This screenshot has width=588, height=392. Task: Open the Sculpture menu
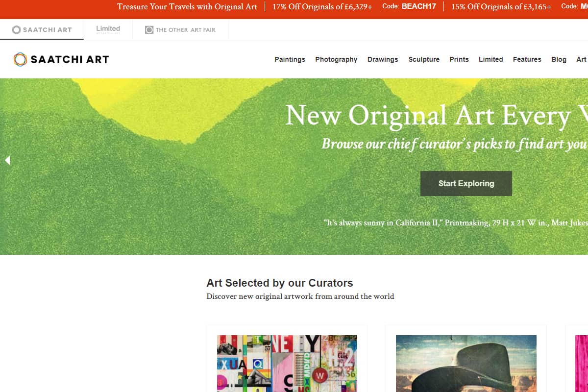click(x=424, y=59)
